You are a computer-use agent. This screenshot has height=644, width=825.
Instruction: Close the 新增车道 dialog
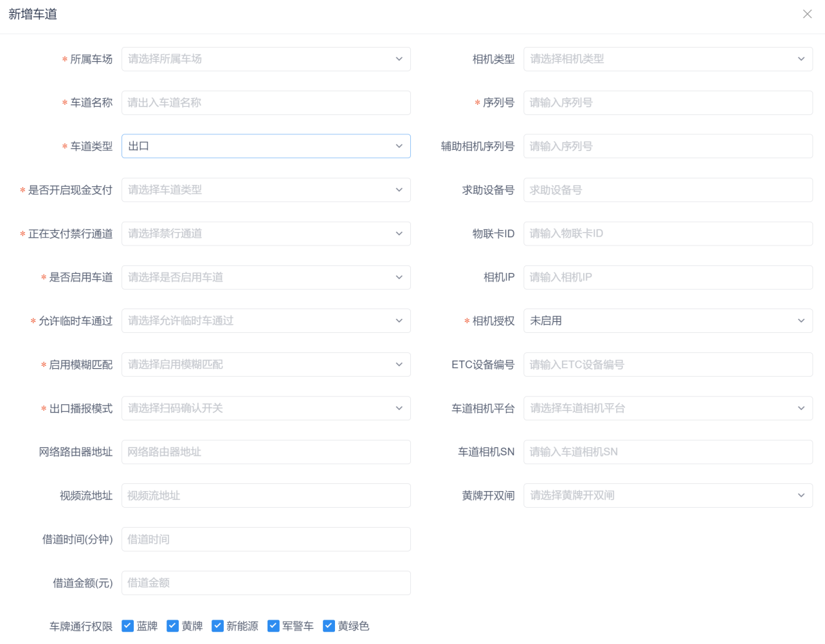(807, 14)
